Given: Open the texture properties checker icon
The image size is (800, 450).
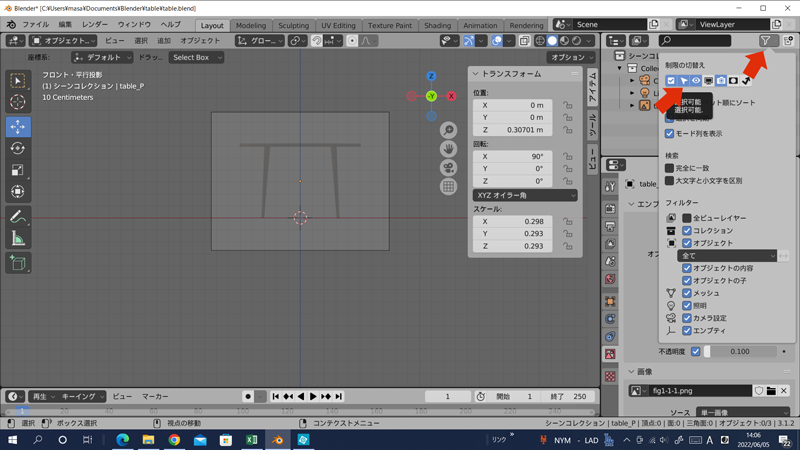Looking at the screenshot, I should point(610,377).
